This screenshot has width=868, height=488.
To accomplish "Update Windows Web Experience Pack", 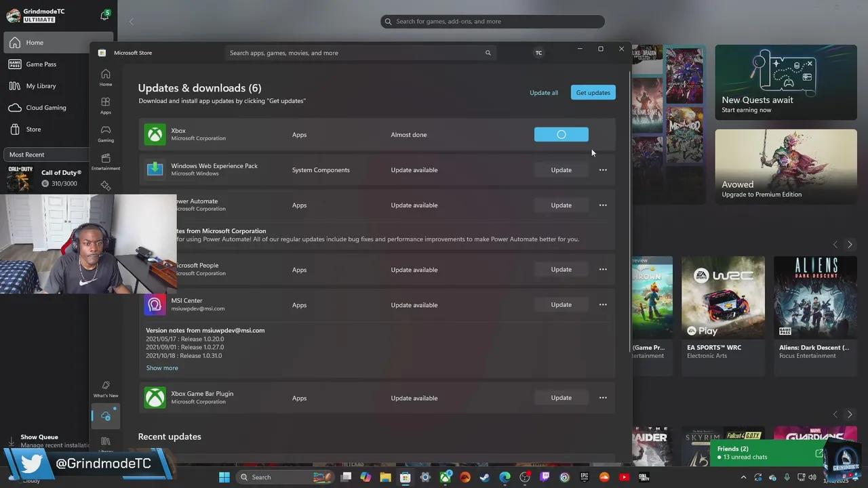I will [561, 170].
